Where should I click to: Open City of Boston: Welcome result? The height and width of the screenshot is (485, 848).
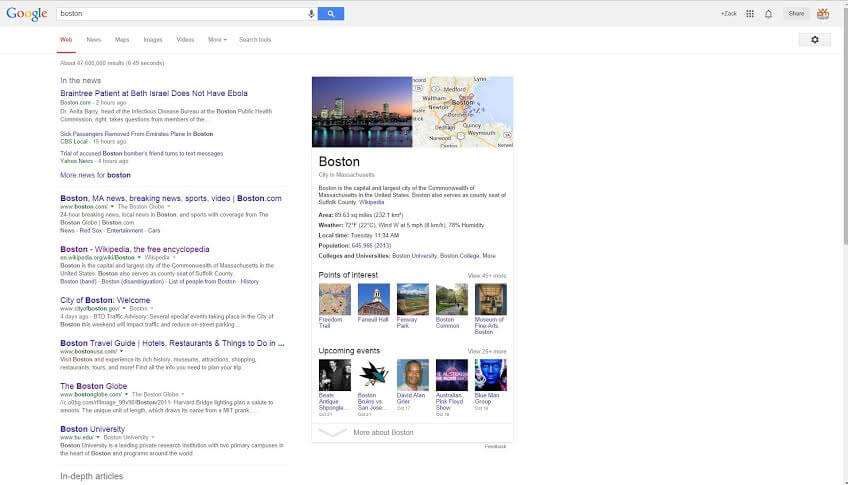point(105,300)
